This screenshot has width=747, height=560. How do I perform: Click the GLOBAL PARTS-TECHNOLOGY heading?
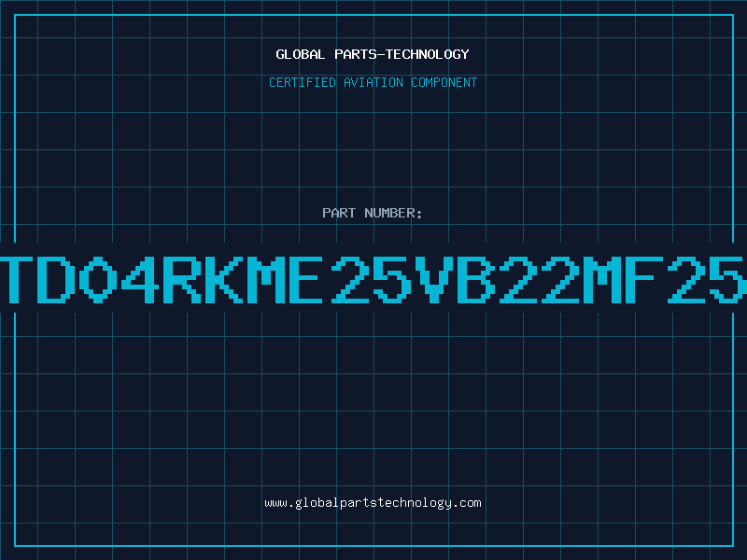pyautogui.click(x=373, y=54)
